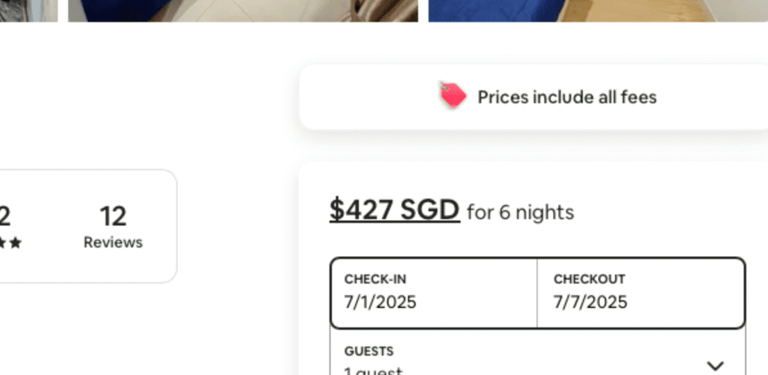This screenshot has width=768, height=375.
Task: Select the CHECKOUT date field
Action: 641,293
